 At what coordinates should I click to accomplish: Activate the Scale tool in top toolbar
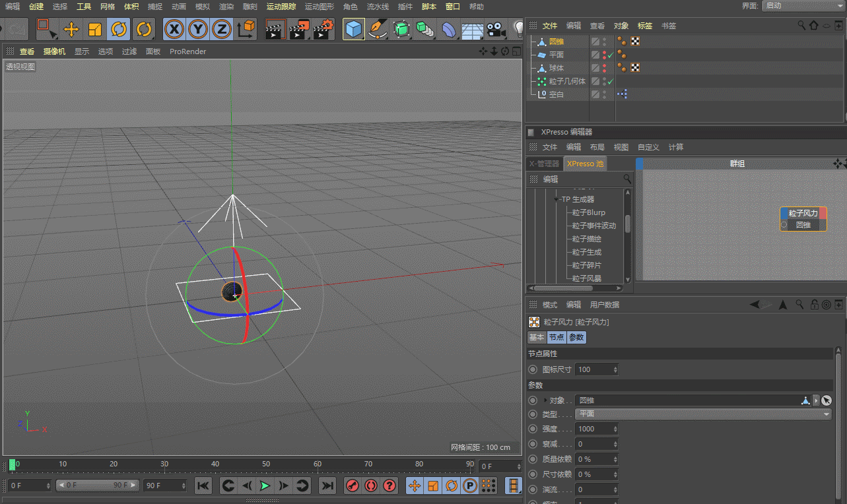95,29
